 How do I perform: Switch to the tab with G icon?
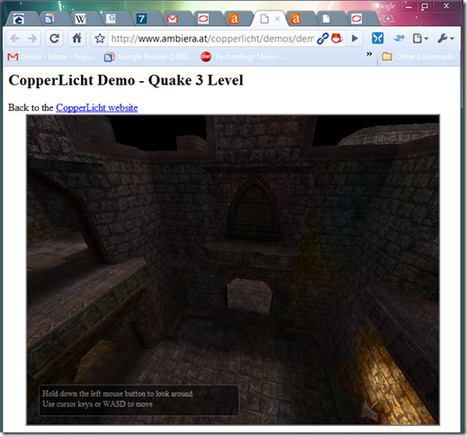tap(111, 19)
